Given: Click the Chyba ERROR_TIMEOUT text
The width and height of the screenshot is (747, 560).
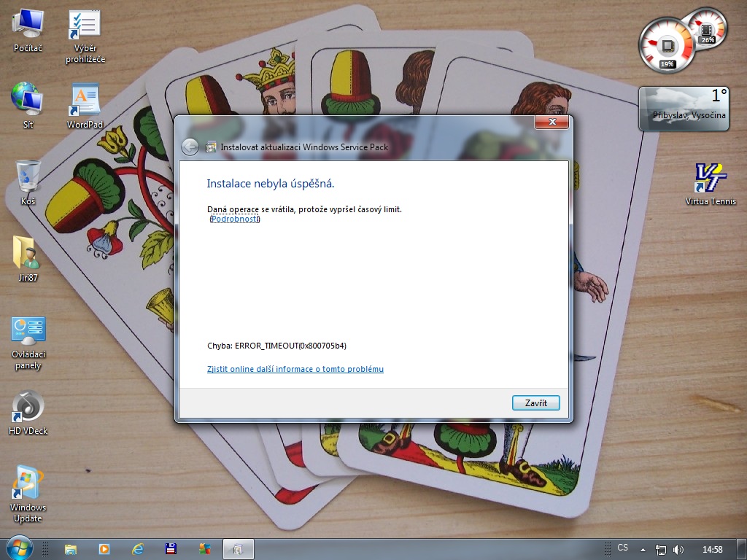Looking at the screenshot, I should tap(276, 346).
